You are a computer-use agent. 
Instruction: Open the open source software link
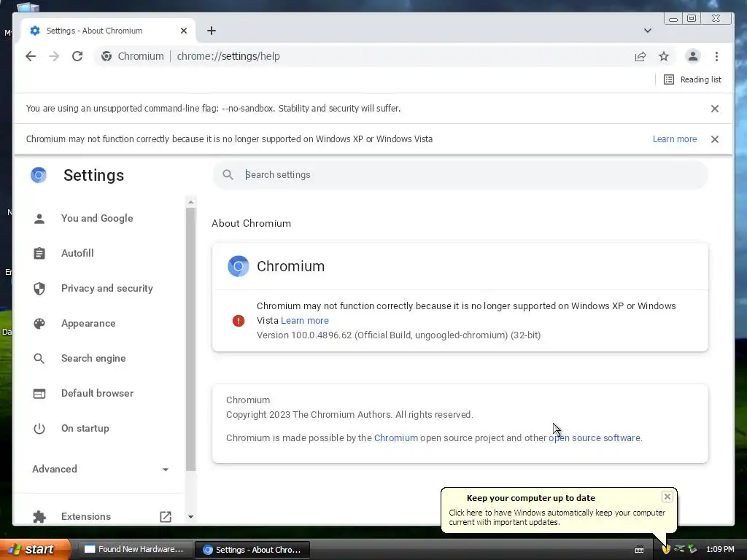point(594,438)
